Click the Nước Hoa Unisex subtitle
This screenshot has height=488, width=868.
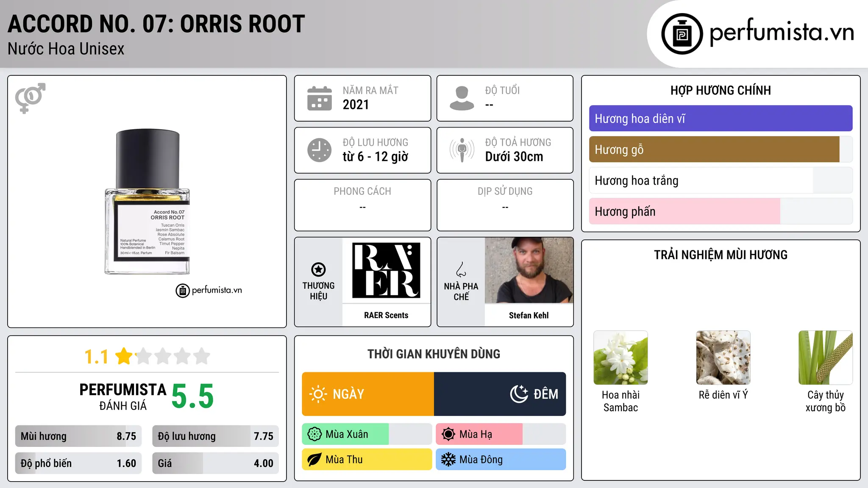point(66,49)
